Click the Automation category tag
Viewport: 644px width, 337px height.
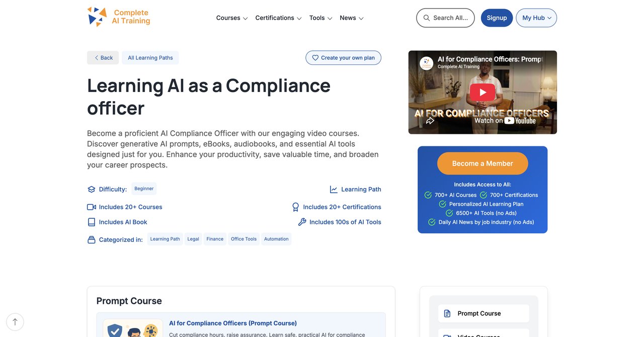(x=276, y=239)
